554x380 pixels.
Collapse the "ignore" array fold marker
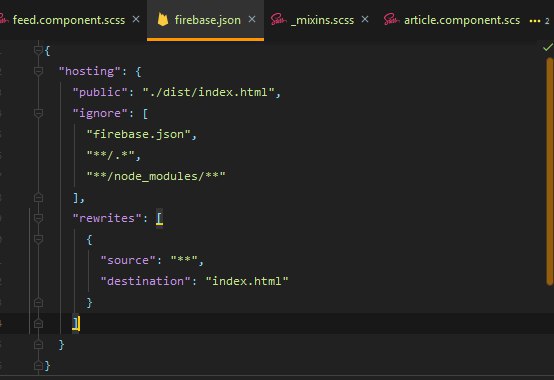click(x=39, y=113)
